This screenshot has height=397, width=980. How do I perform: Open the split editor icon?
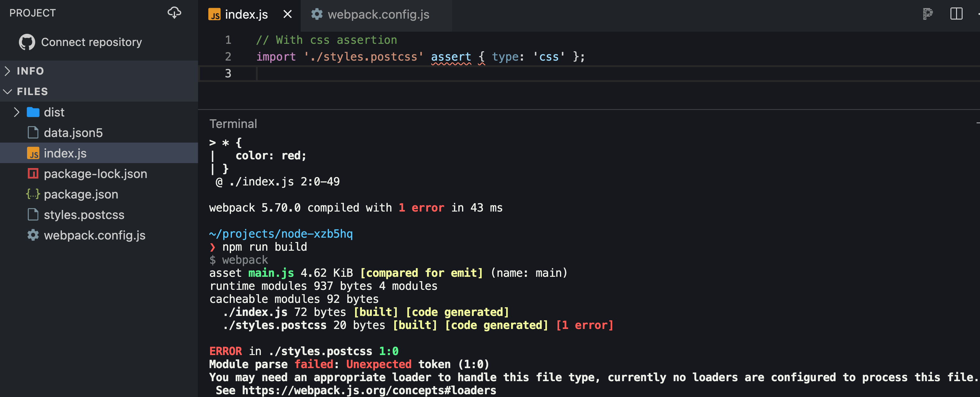[x=957, y=14]
